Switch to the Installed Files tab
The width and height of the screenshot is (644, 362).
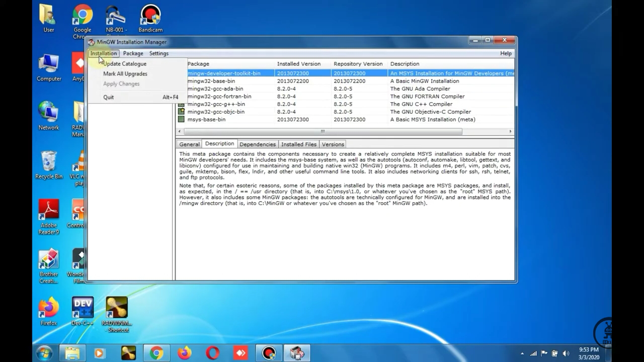298,144
